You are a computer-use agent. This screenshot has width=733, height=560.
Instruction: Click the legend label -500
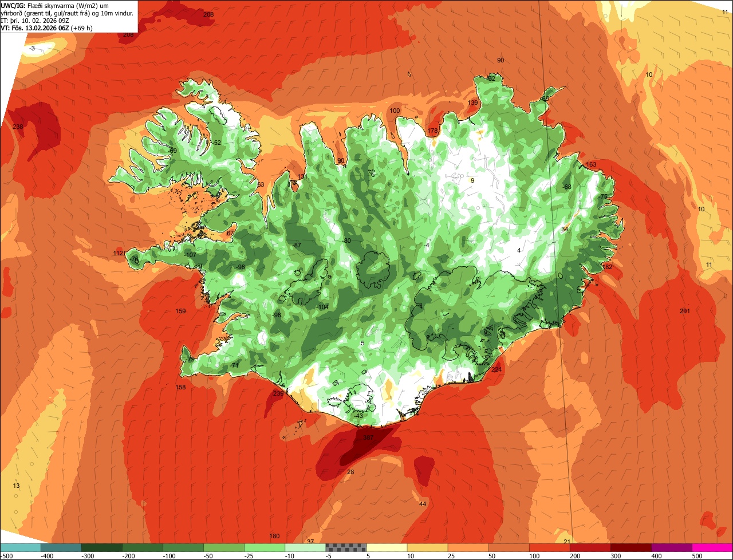tap(6, 556)
